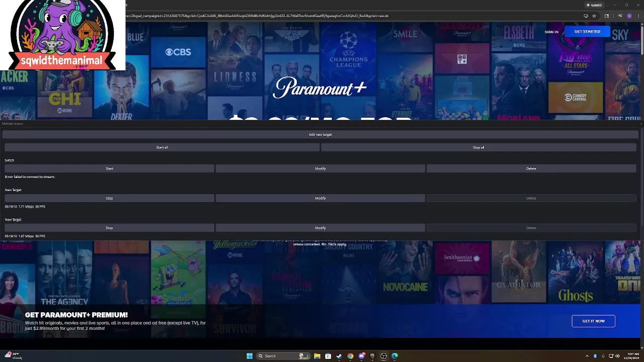Click the '1.71 Mbps 30 FPS' status text
644x362 pixels.
point(32,207)
